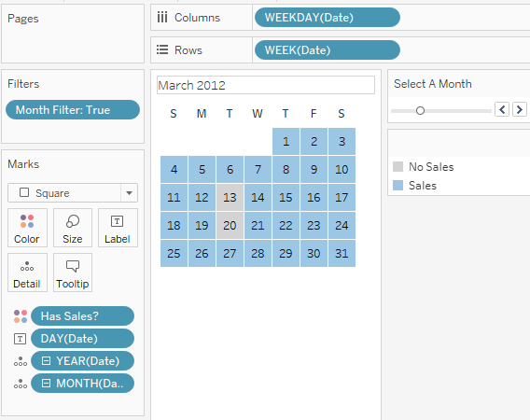Viewport: 530px width, 420px height.
Task: Select the Sales blue legend swatch
Action: [397, 186]
